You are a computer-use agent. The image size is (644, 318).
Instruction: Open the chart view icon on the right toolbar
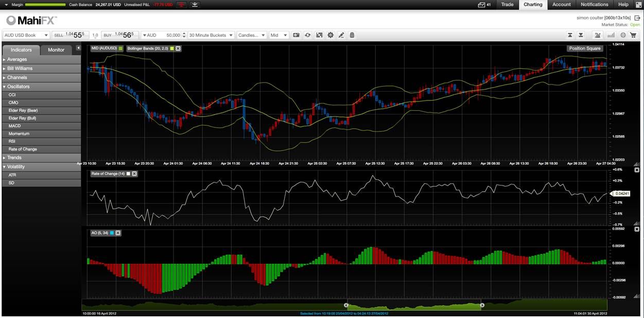click(x=598, y=35)
